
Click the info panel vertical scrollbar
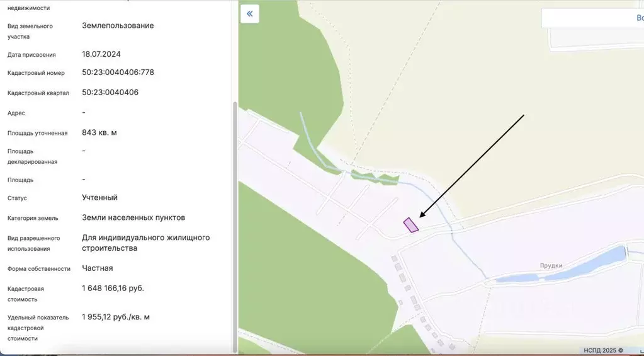tap(235, 227)
